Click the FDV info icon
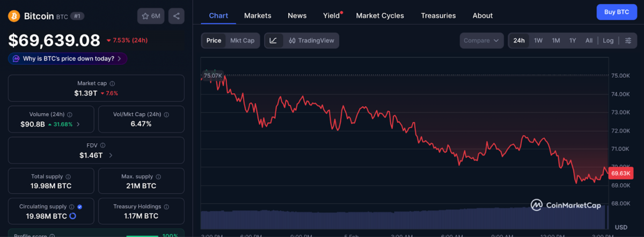 103,145
